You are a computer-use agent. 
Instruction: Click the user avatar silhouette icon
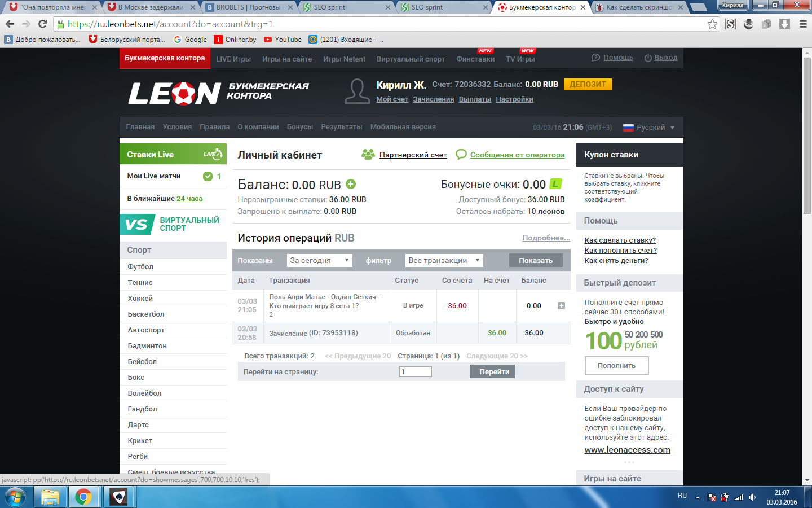coord(357,91)
